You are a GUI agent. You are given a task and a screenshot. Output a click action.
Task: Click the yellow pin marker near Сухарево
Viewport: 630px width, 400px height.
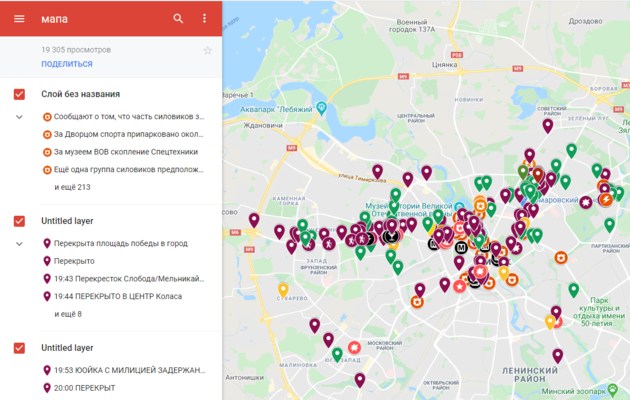[283, 290]
